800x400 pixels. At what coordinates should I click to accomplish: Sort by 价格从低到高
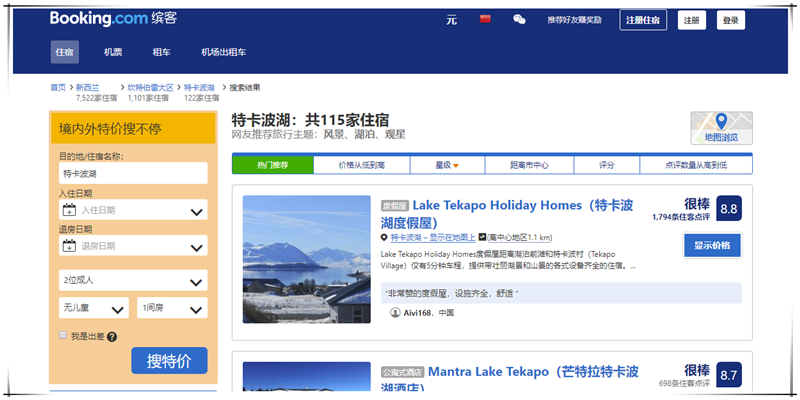click(x=362, y=165)
